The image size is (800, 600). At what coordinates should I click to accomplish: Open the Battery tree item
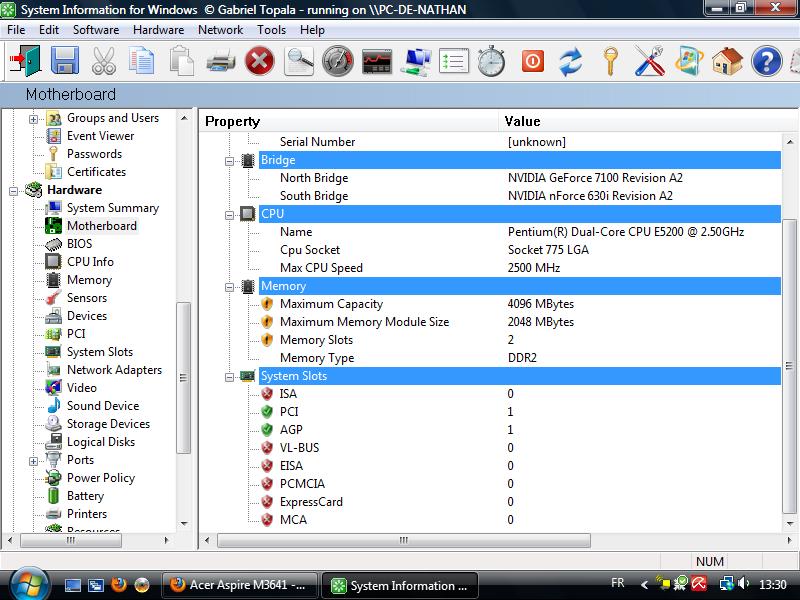point(85,496)
